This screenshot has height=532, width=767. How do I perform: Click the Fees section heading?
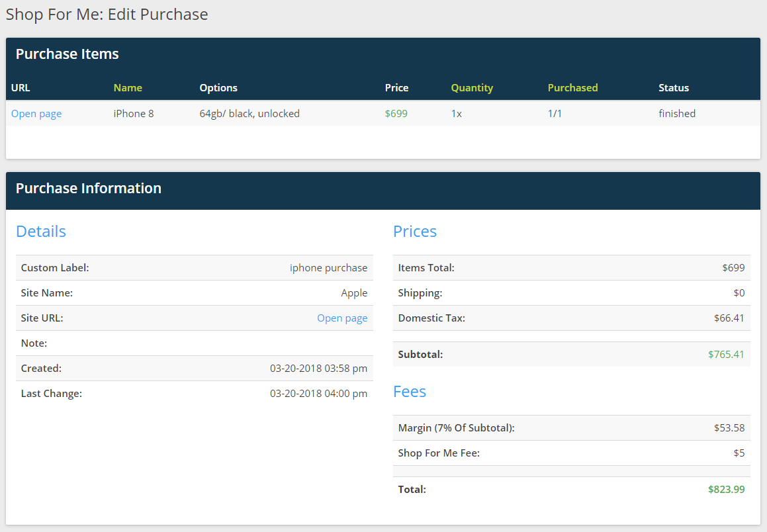coord(410,392)
